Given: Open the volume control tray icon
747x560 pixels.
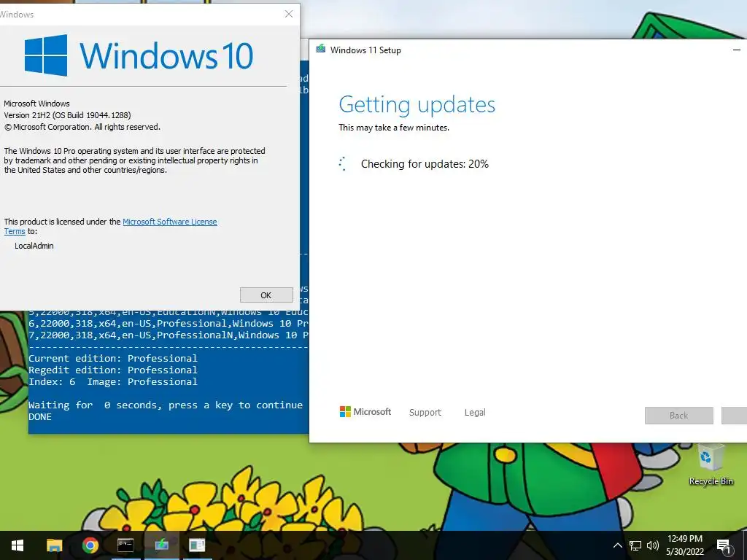Looking at the screenshot, I should [x=653, y=545].
